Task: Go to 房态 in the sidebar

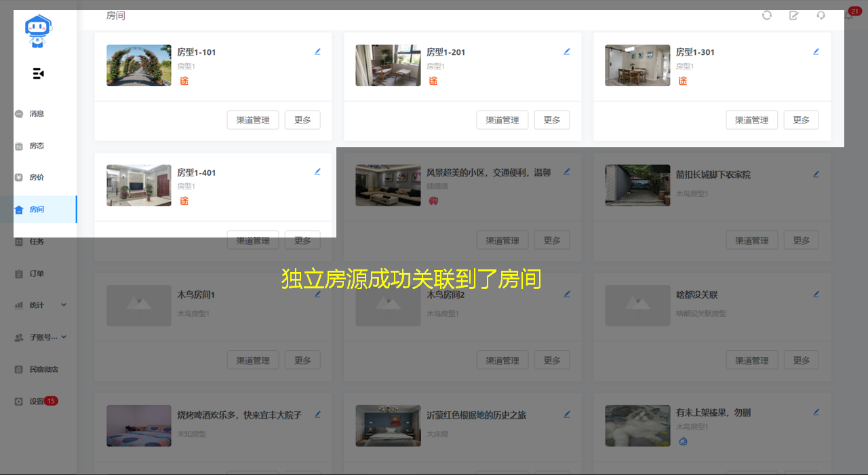Action: [38, 146]
